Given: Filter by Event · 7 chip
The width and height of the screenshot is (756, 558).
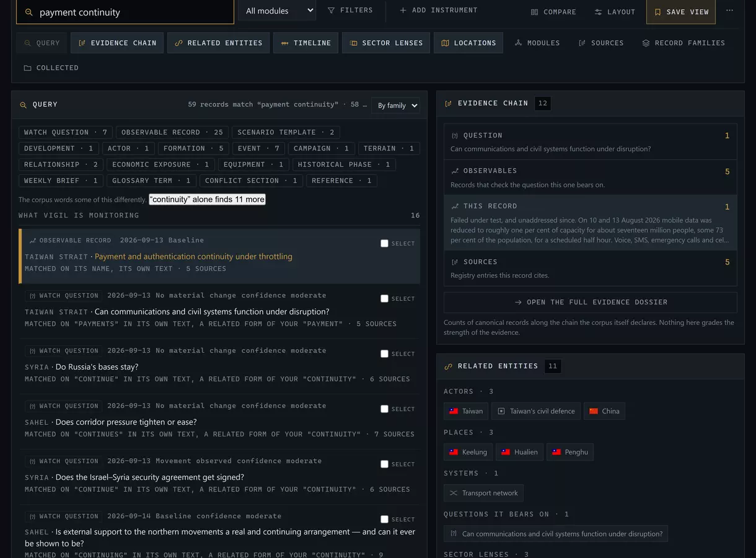Looking at the screenshot, I should (259, 148).
